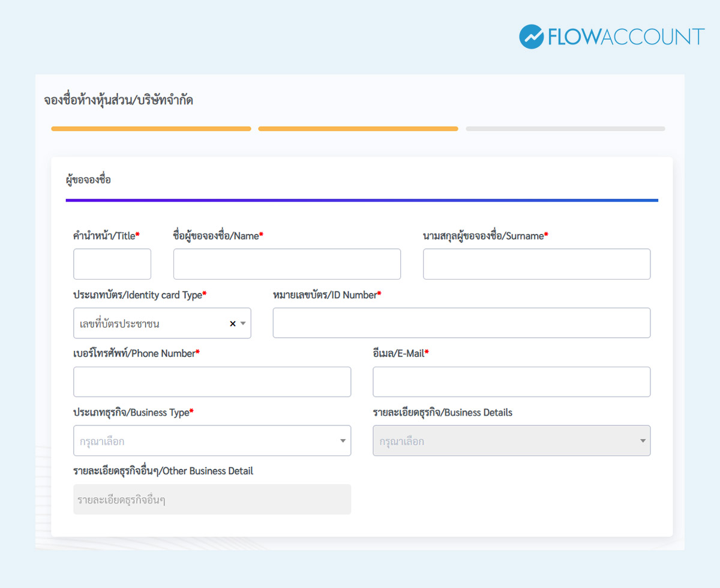720x588 pixels.
Task: Open the Identity card Type dropdown arrow
Action: point(243,323)
